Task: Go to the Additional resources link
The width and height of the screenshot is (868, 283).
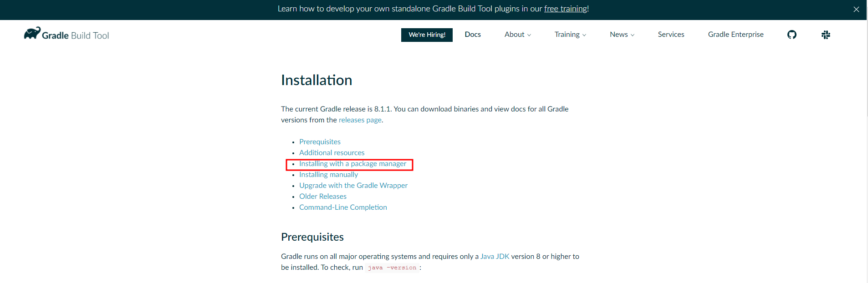Action: click(x=332, y=153)
